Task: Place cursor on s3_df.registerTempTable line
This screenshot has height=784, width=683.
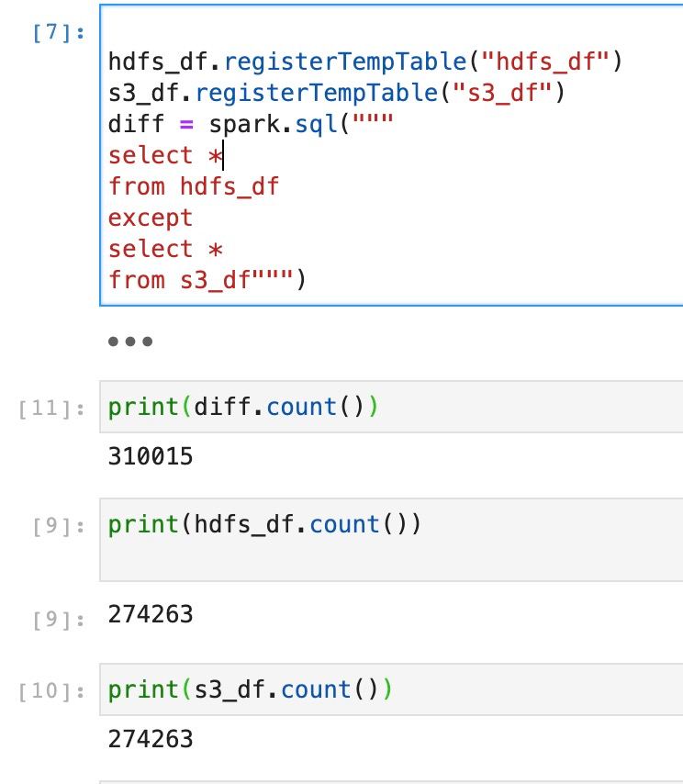Action: [x=337, y=94]
